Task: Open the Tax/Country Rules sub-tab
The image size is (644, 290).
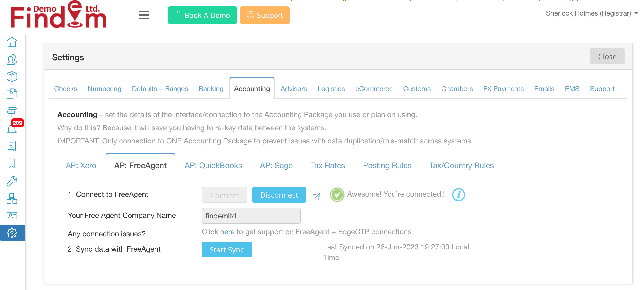Action: click(x=462, y=166)
